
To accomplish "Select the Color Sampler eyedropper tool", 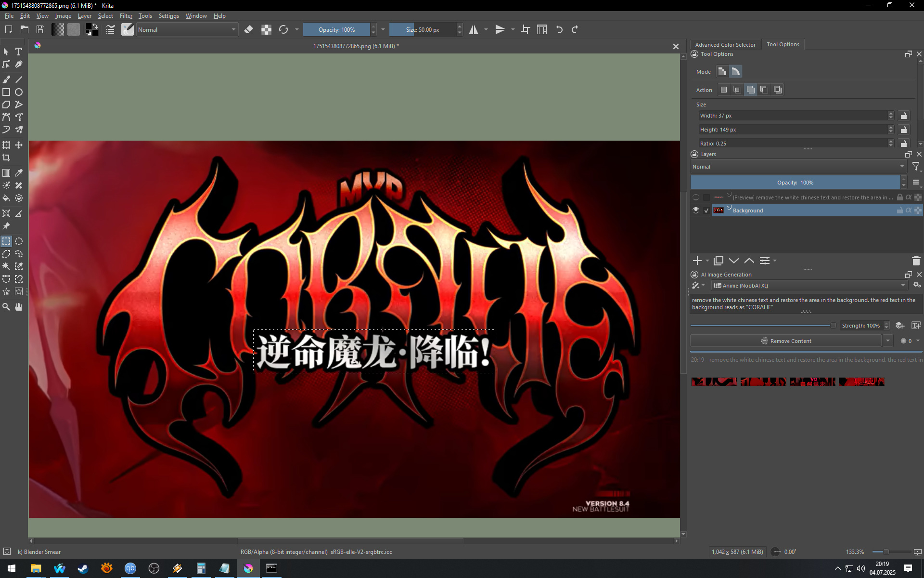I will point(19,173).
